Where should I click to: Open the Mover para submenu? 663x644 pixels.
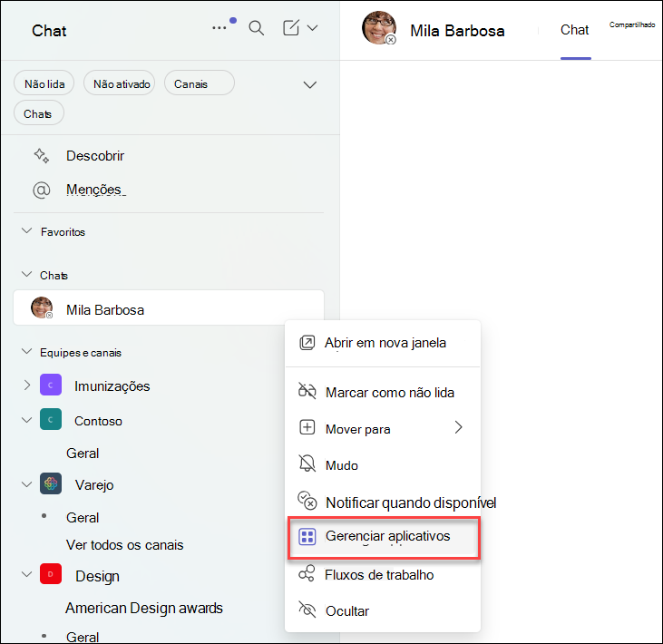[383, 429]
